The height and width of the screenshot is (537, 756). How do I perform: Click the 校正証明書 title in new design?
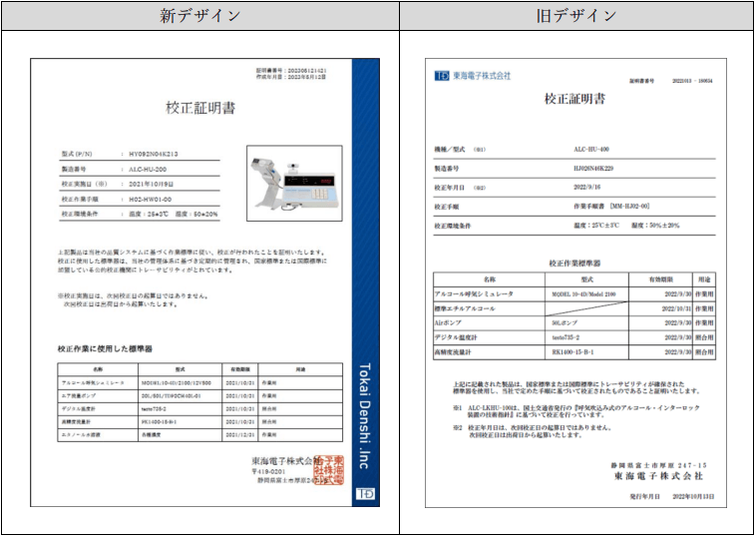click(x=200, y=108)
